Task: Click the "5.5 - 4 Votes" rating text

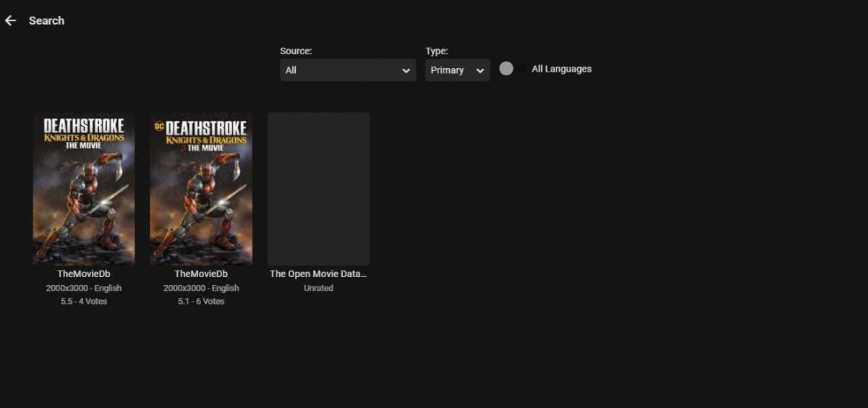Action: (x=84, y=301)
